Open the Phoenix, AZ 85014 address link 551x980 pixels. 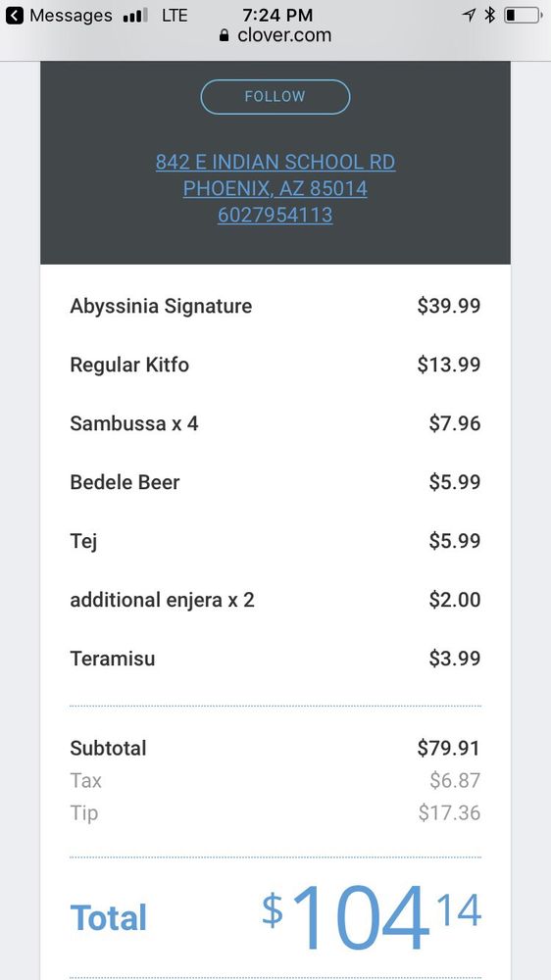tap(275, 189)
